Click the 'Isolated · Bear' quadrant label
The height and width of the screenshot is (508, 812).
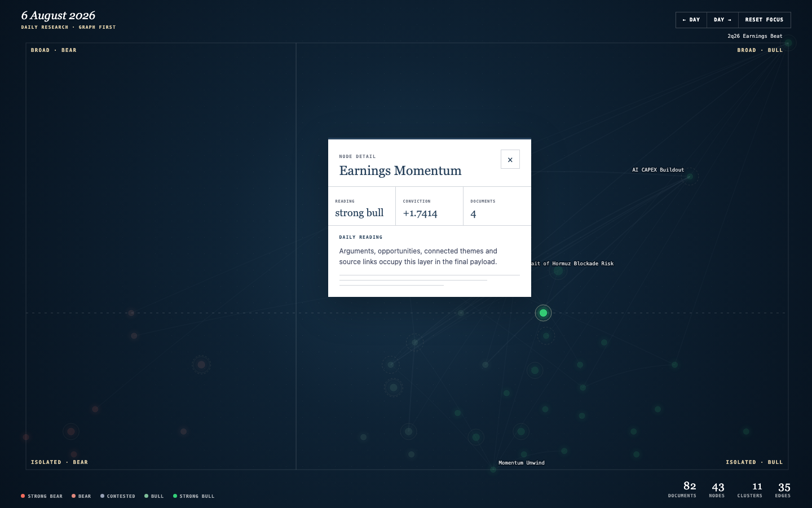pyautogui.click(x=59, y=462)
